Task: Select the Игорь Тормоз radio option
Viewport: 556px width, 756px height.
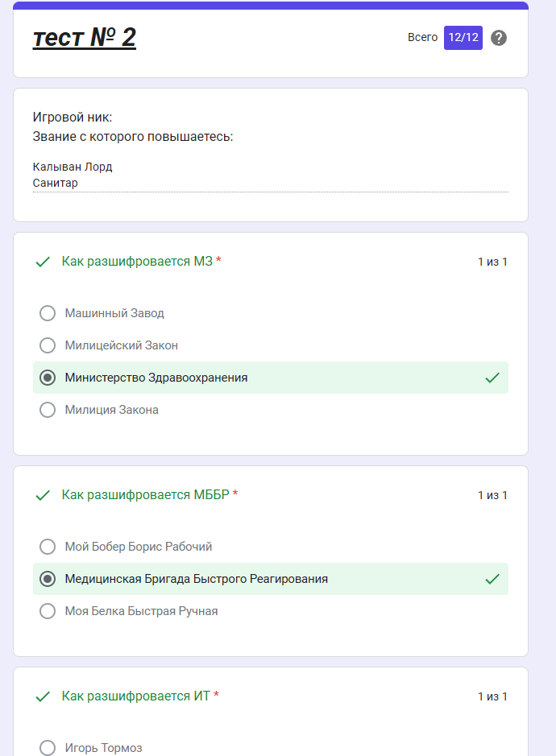Action: tap(48, 748)
